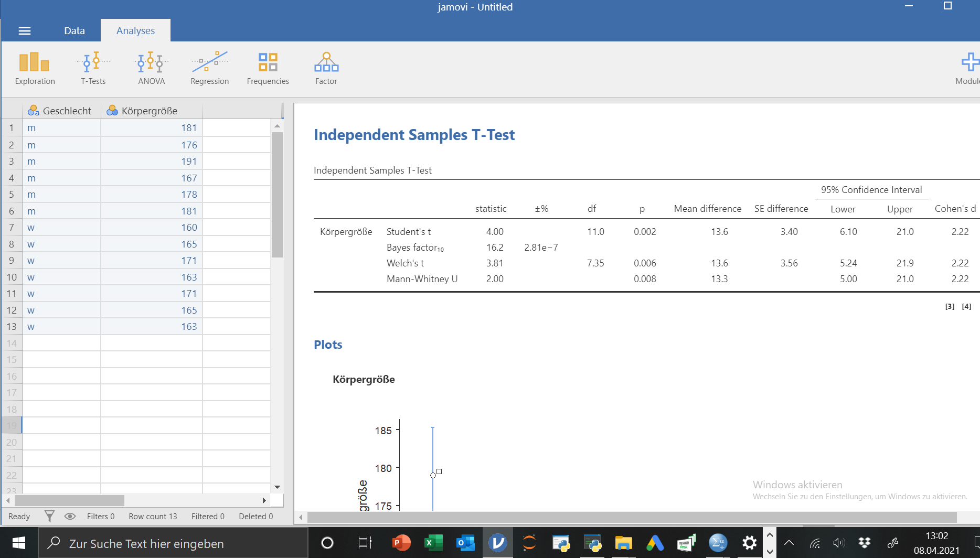The image size is (980, 558).
Task: Open the Factor analysis menu
Action: (x=326, y=68)
